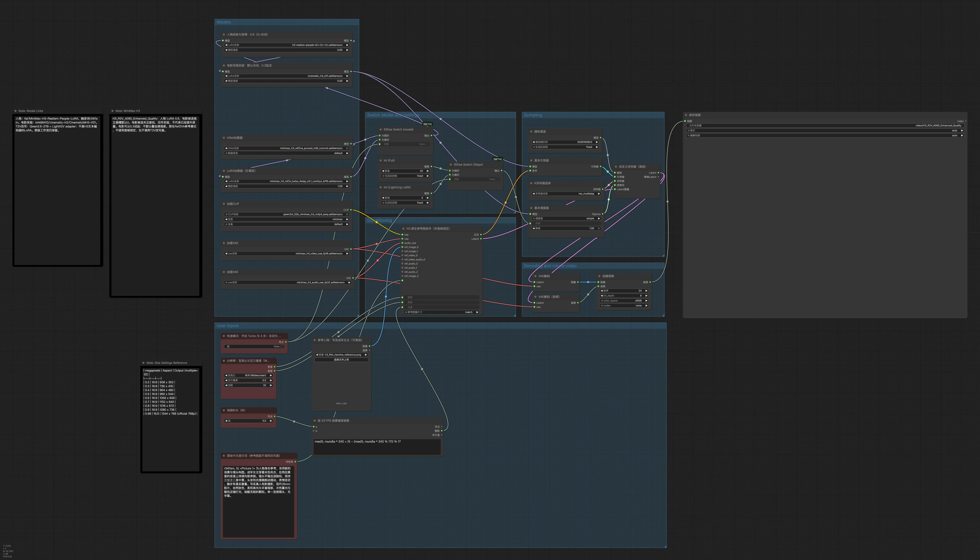Toggle the 切换 switch in If/Else Switch (model)
This screenshot has width=980, height=560.
(405, 144)
